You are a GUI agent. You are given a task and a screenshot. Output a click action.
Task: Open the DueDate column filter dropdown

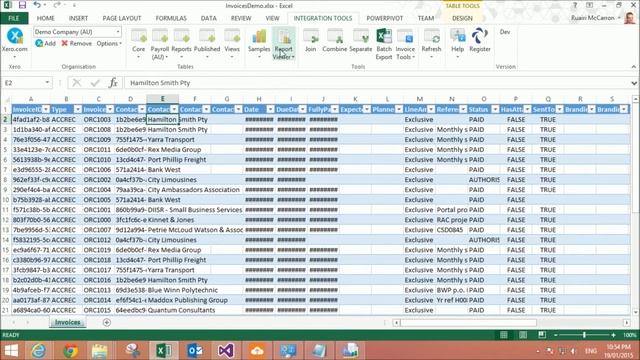302,109
